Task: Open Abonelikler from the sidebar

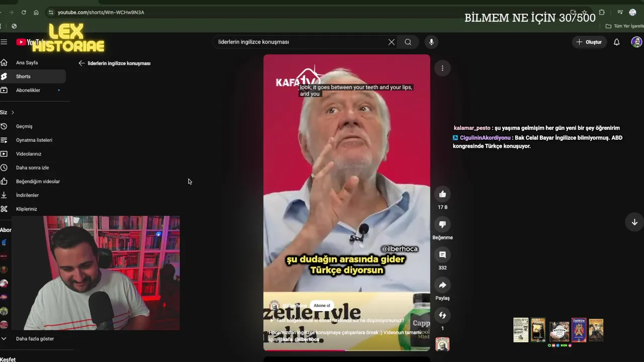Action: pyautogui.click(x=33, y=90)
